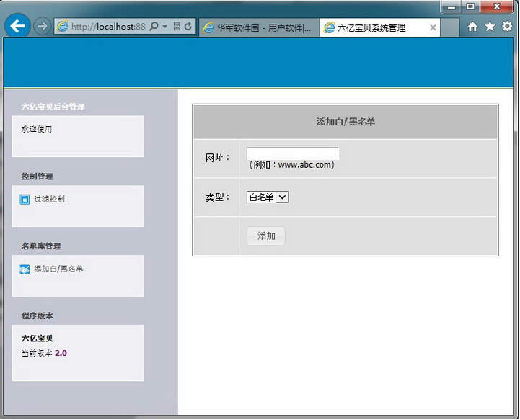The image size is (520, 420).
Task: Click the 过滤控制 sidebar icon
Action: point(25,200)
